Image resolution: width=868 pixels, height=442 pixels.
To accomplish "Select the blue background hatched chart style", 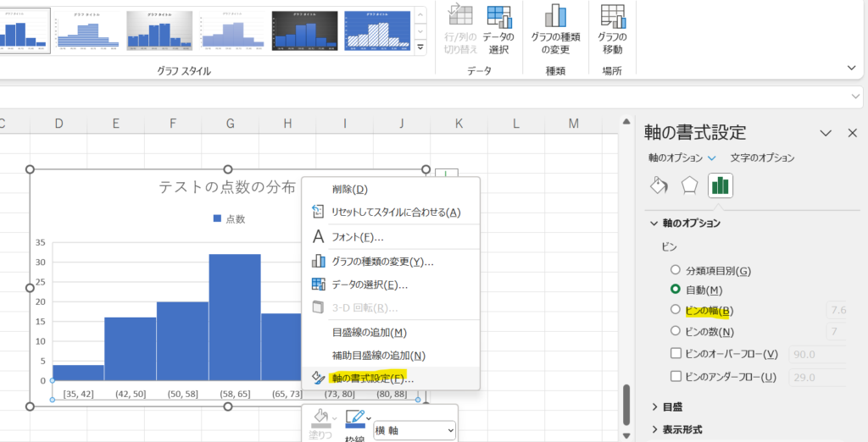I will tap(377, 31).
